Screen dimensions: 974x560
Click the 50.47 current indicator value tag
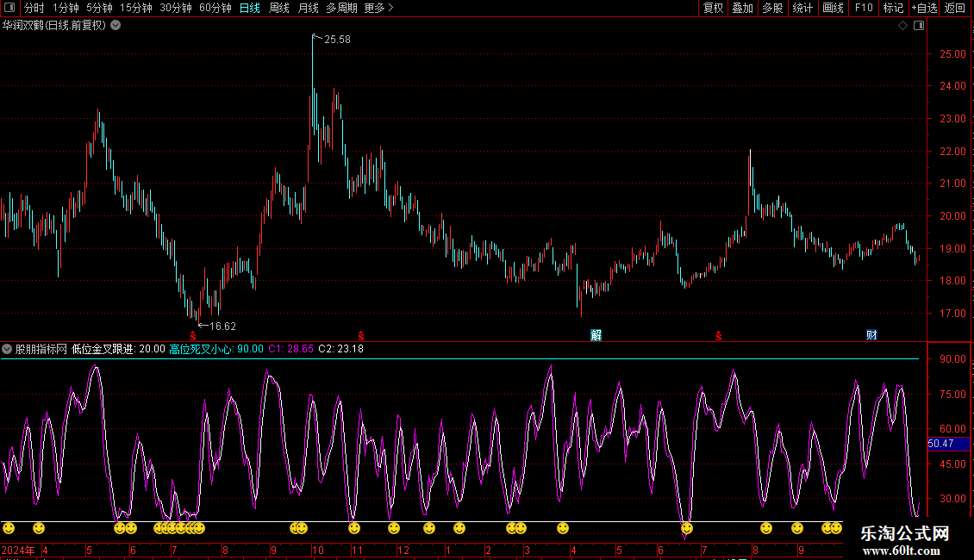coord(948,444)
